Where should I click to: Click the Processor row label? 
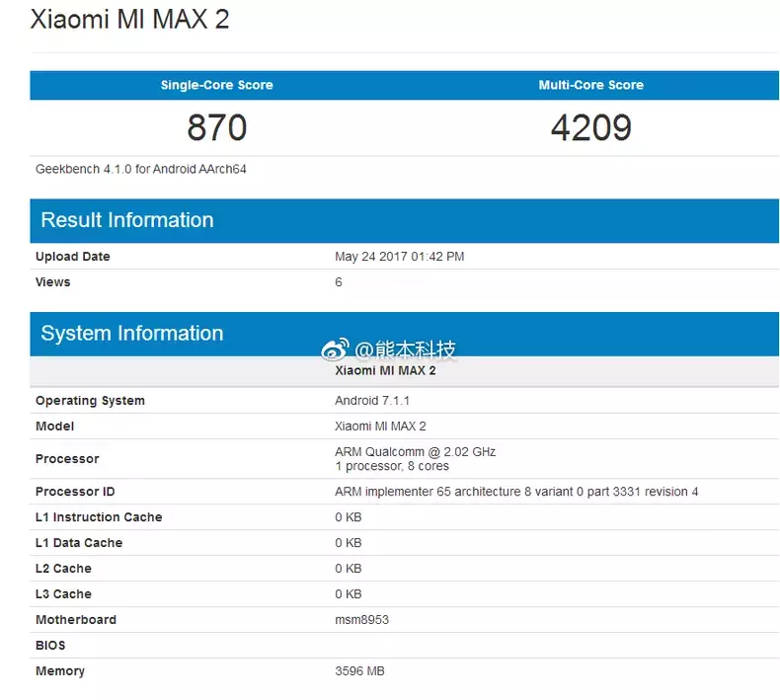tap(67, 459)
